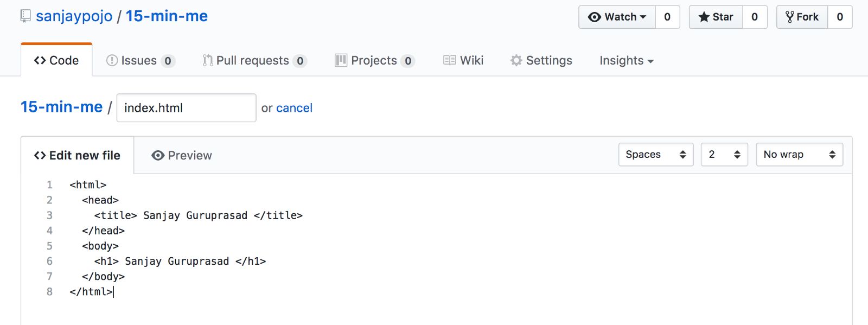Open the 15-min-me repository title link
868x325 pixels.
pos(167,16)
